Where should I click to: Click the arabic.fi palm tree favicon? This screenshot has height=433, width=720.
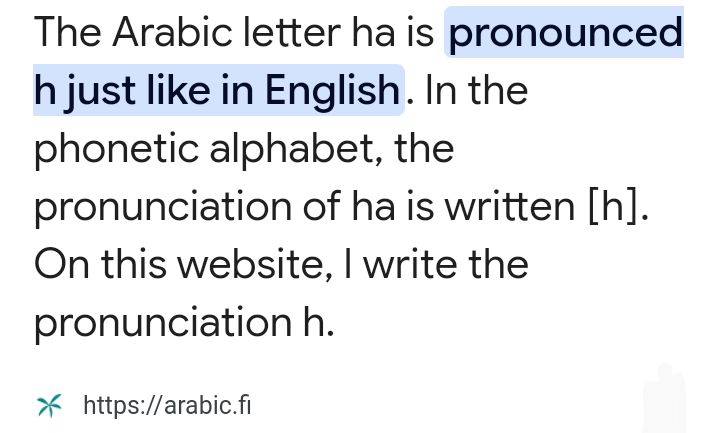pyautogui.click(x=49, y=405)
